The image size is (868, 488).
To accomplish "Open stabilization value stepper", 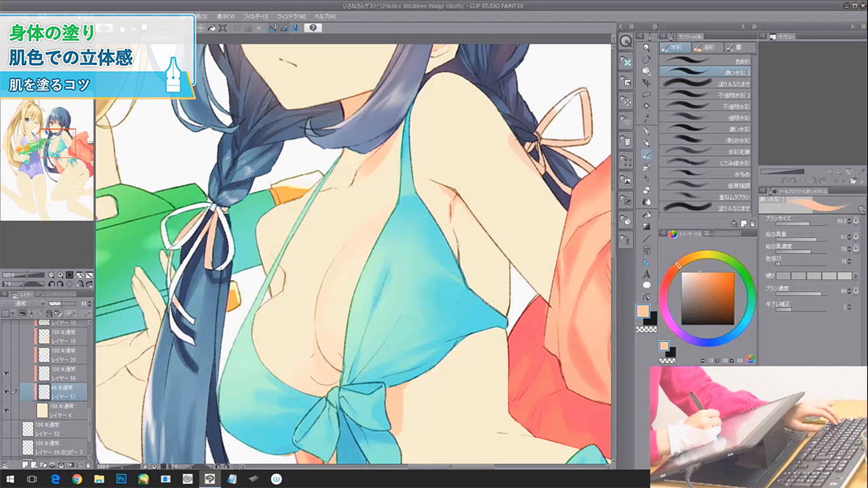I will point(848,307).
